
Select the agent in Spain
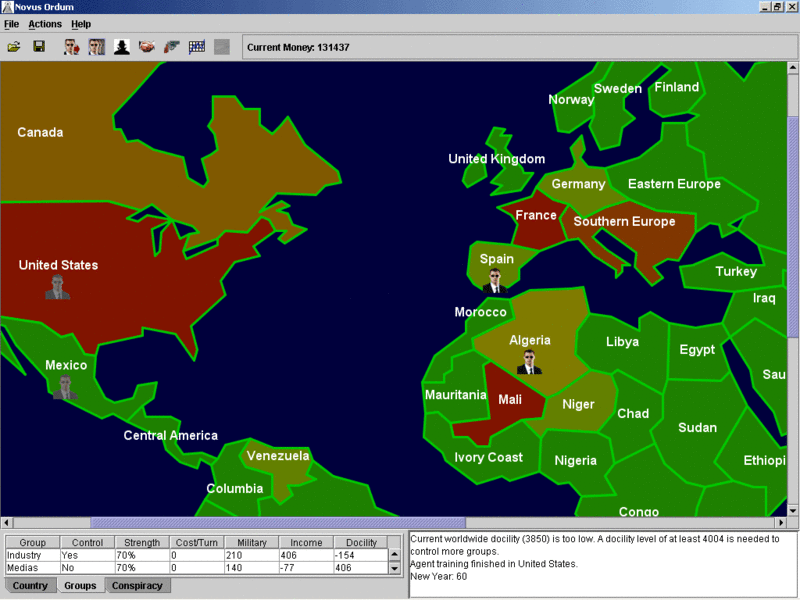[494, 283]
